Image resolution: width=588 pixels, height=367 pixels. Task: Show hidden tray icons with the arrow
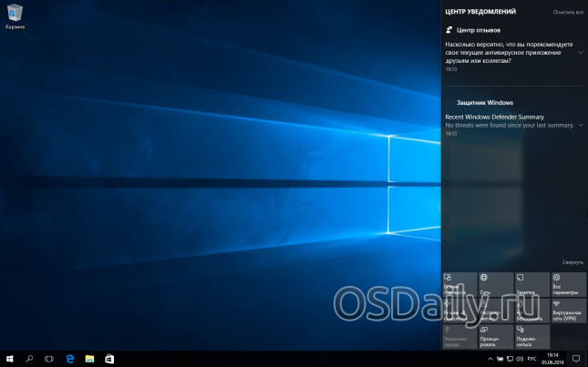pyautogui.click(x=489, y=359)
